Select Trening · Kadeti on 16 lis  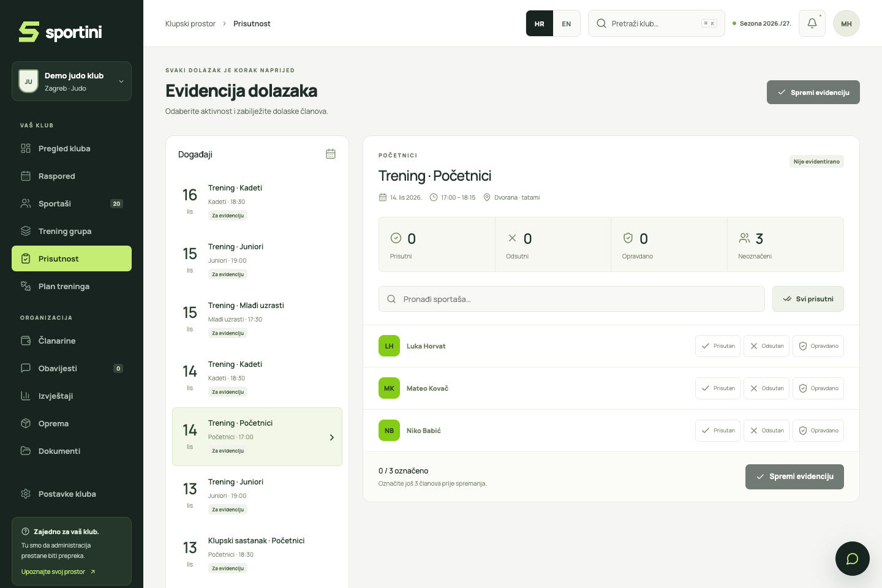[257, 202]
